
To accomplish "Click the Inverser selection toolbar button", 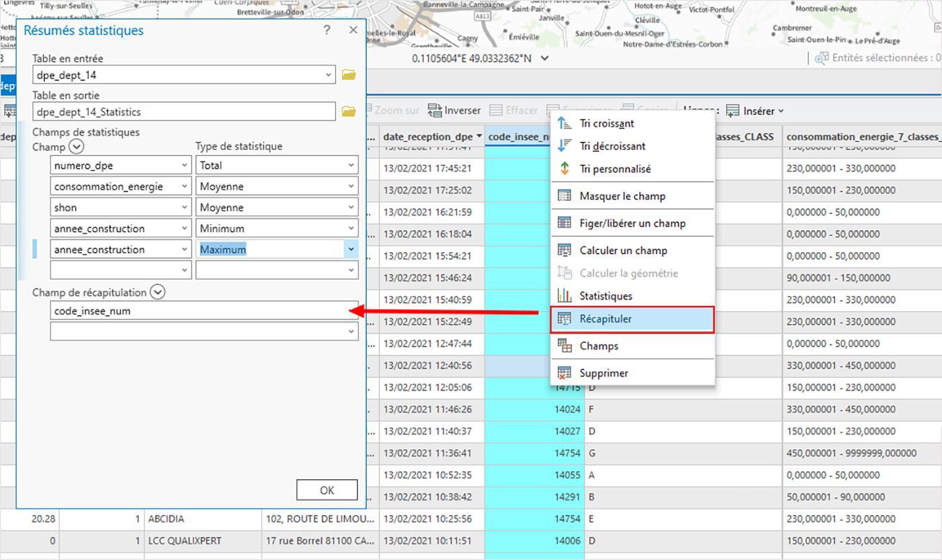I will click(454, 110).
